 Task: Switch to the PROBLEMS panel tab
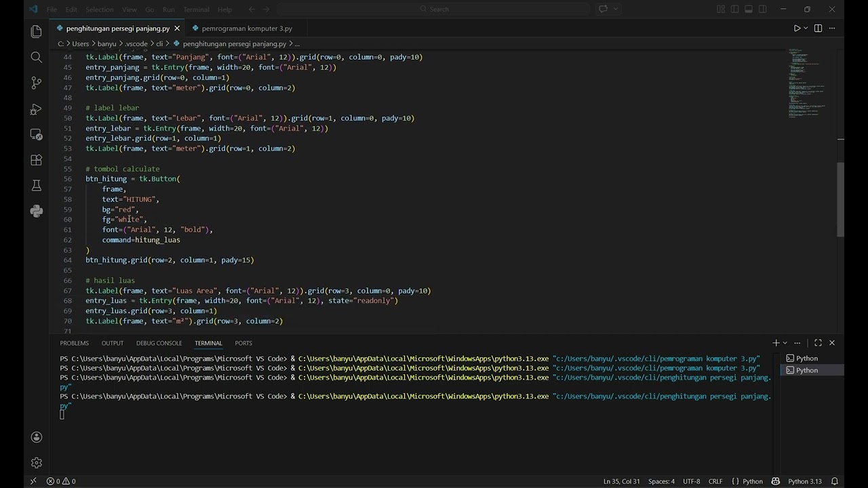point(74,343)
